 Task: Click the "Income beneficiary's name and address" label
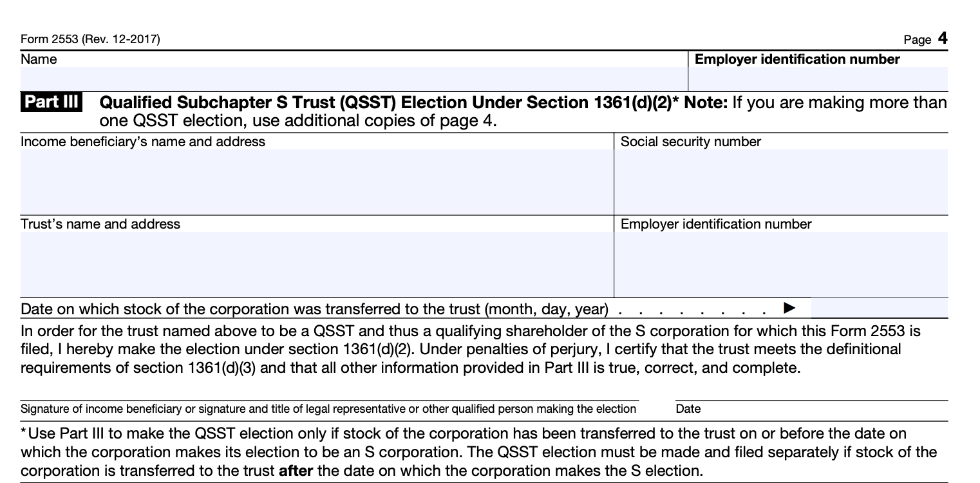tap(143, 142)
